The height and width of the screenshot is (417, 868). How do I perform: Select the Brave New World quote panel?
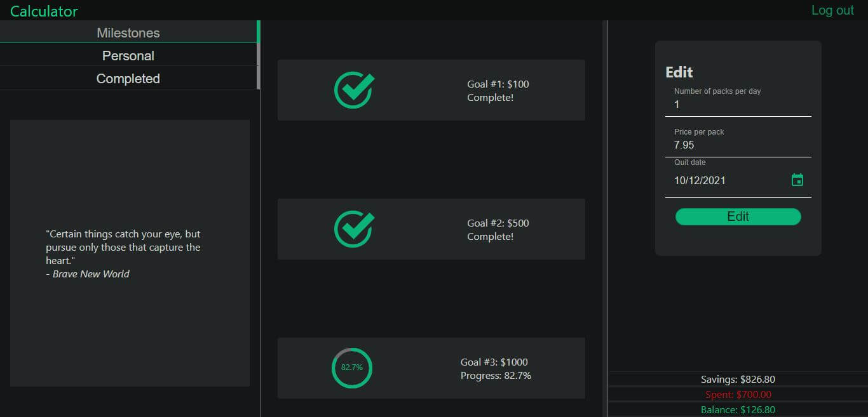click(128, 254)
